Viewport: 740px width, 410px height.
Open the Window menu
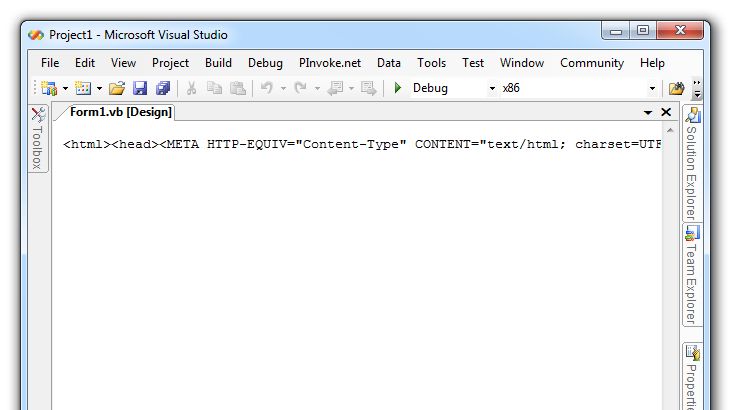(522, 63)
